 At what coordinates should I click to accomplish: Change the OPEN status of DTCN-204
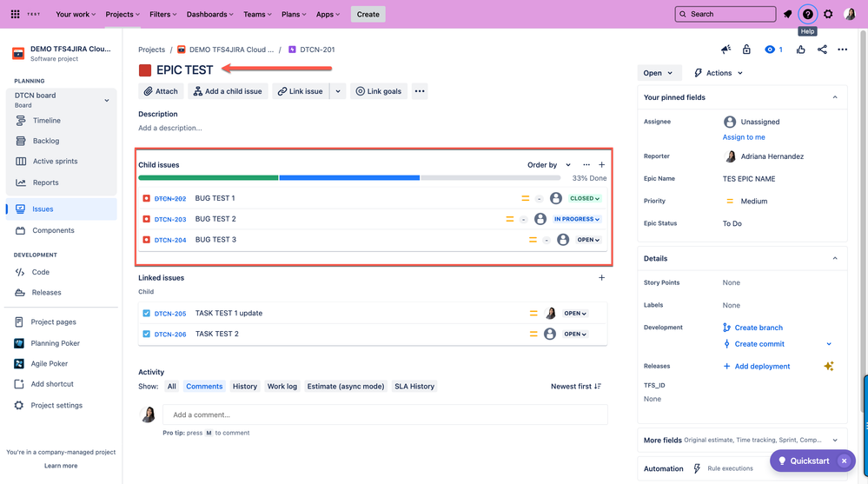(588, 240)
